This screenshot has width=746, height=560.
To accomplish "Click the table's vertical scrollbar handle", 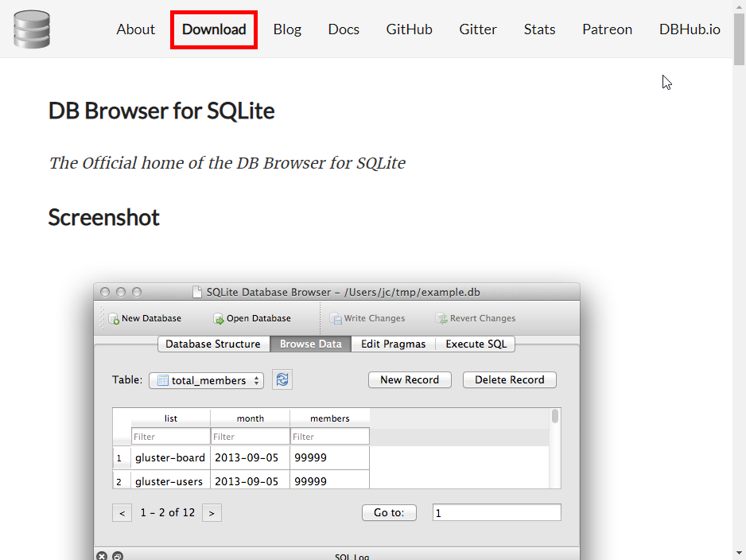I will pos(555,416).
